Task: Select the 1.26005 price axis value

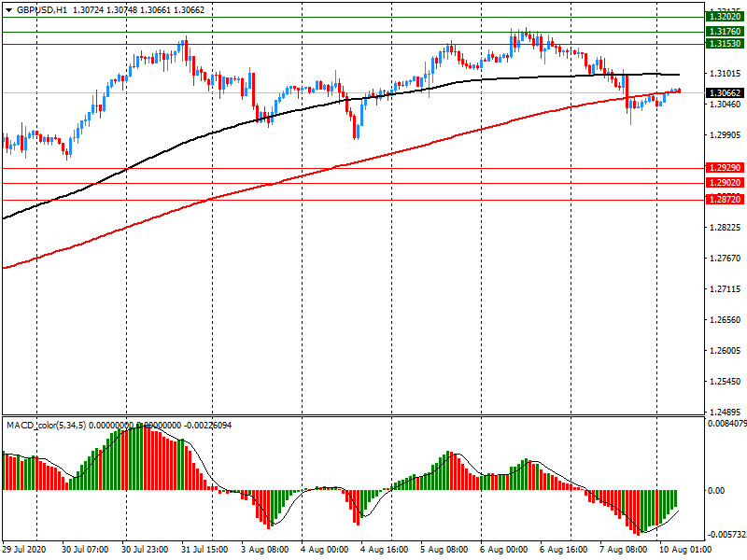Action: click(x=726, y=351)
